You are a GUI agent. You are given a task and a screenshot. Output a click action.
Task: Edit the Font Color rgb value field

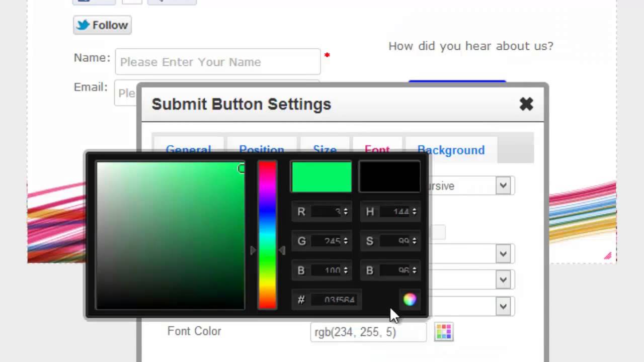coord(368,332)
